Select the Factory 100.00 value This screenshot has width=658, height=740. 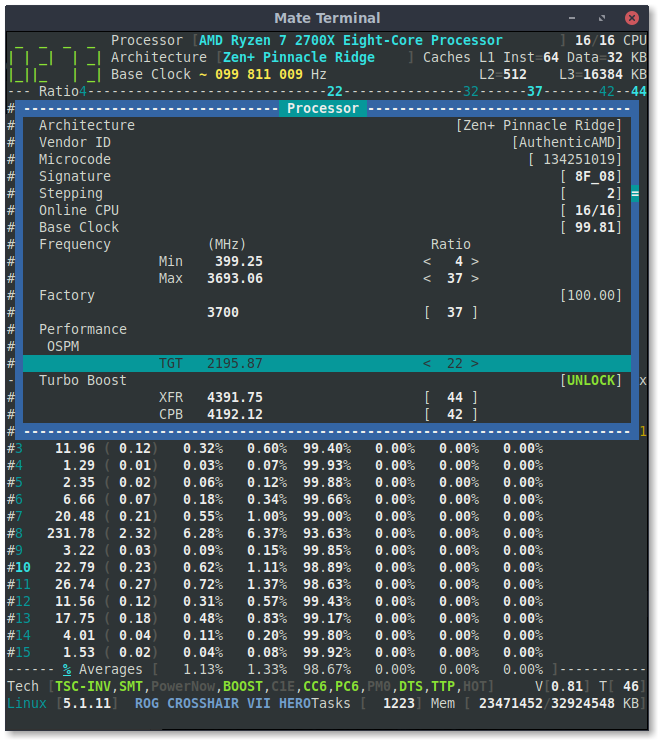point(591,295)
